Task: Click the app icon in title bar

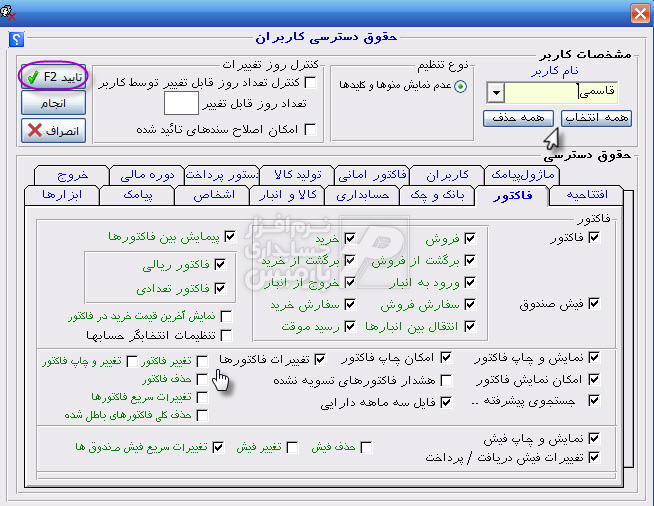Action: click(x=8, y=13)
